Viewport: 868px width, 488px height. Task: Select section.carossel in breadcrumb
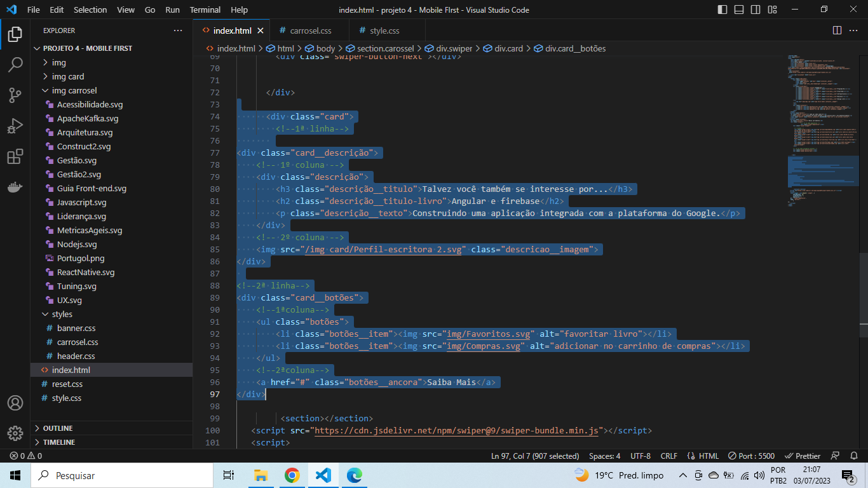click(379, 48)
